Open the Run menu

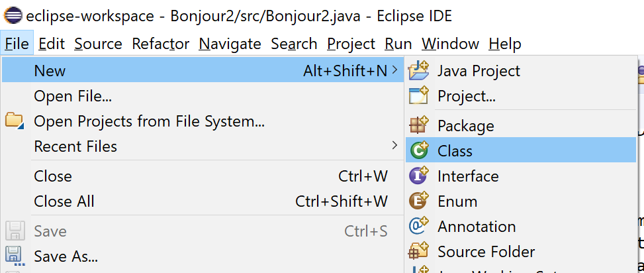coord(398,44)
